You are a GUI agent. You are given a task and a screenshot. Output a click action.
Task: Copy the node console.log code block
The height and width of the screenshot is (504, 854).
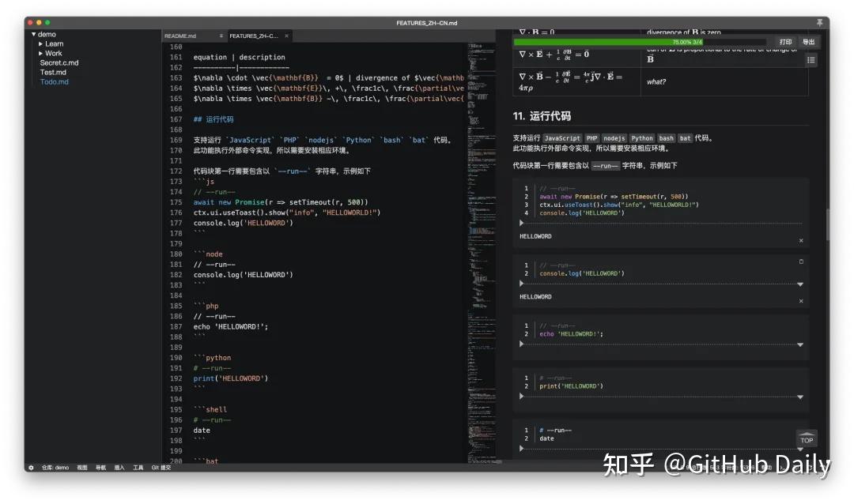point(800,261)
